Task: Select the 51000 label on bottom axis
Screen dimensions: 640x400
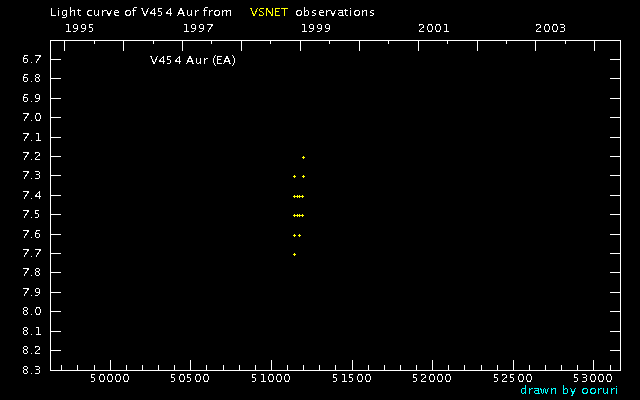Action: point(270,379)
